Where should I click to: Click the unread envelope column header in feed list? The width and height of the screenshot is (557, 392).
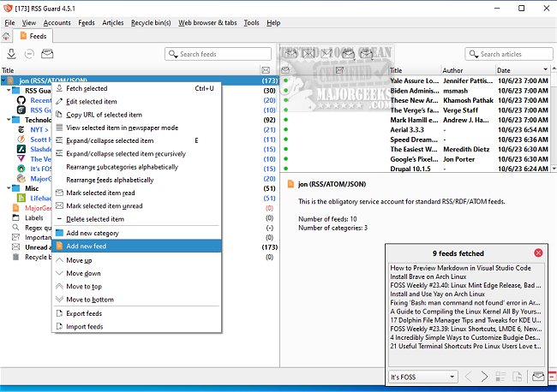[x=266, y=70]
